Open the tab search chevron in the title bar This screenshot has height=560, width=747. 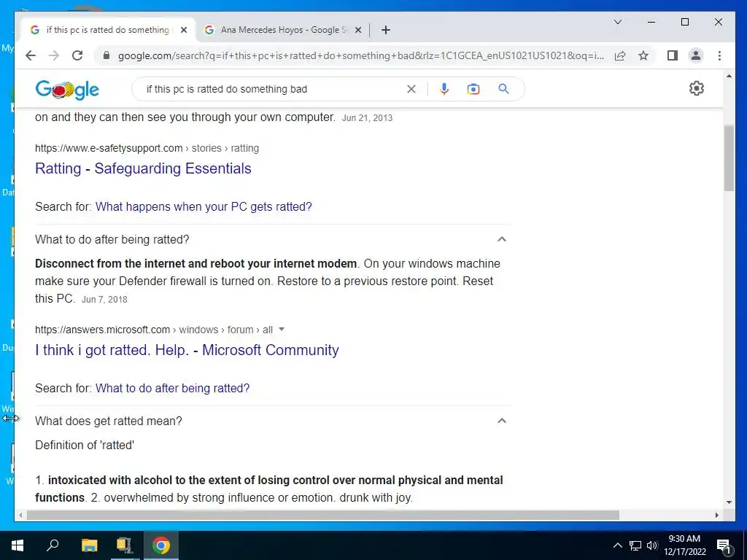click(618, 22)
